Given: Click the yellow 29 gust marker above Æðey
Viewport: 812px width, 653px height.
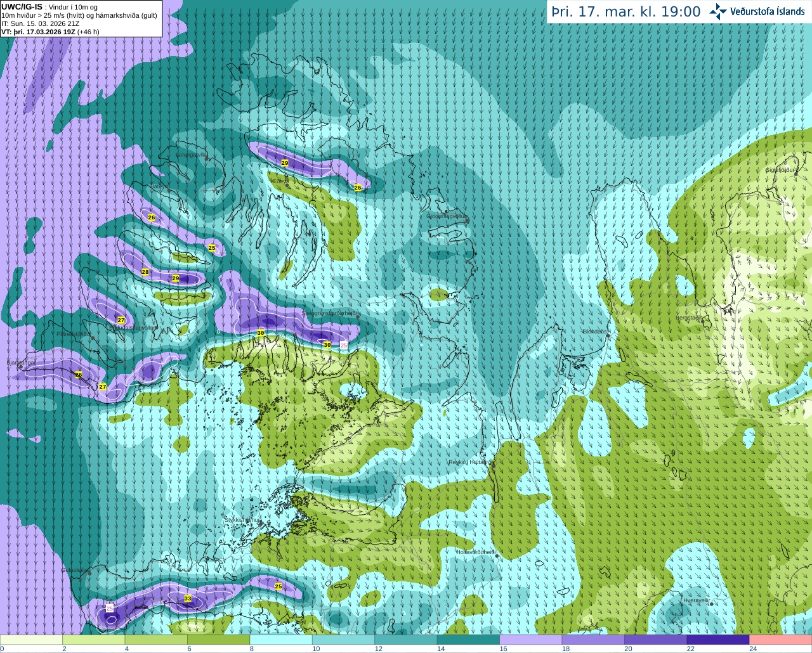Looking at the screenshot, I should (x=285, y=163).
